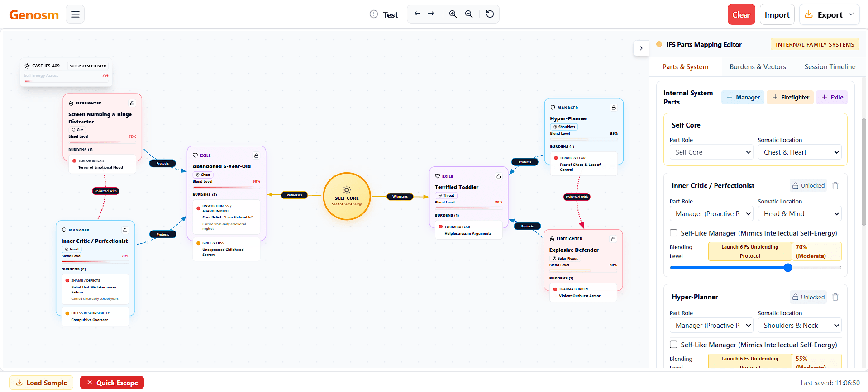Click the shield icon on Inner Critic node
868x392 pixels.
click(x=64, y=230)
